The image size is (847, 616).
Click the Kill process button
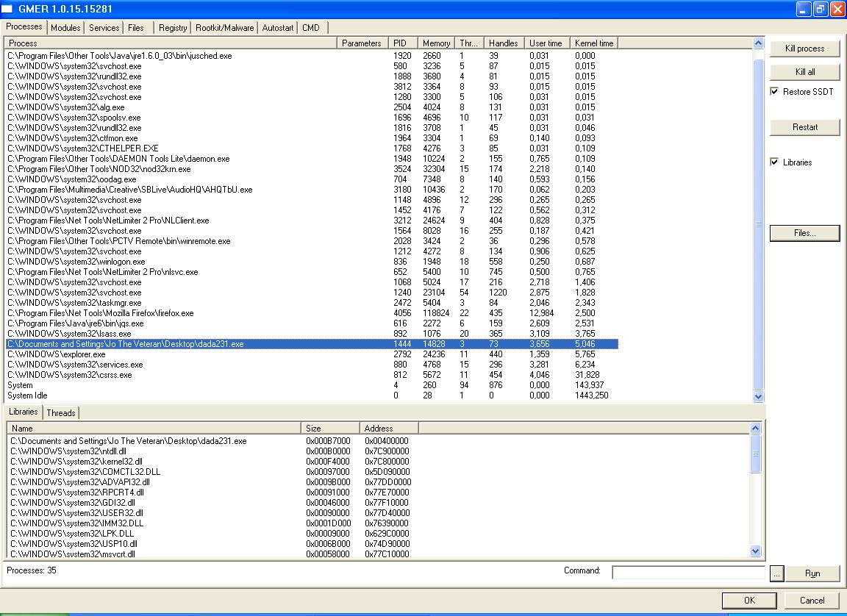coord(804,48)
